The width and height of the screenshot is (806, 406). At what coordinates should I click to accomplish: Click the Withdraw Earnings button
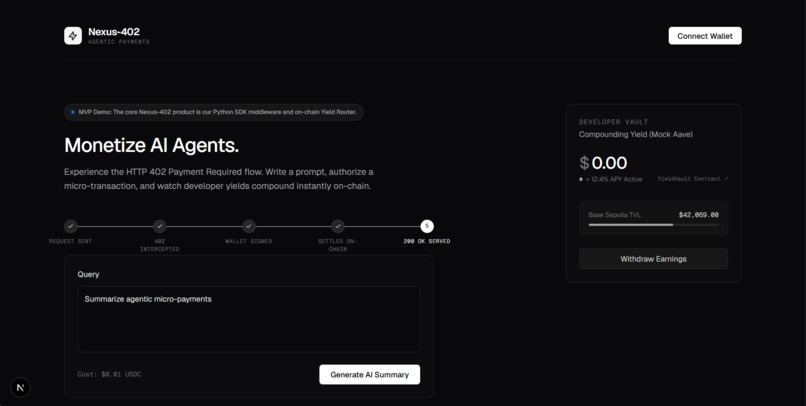tap(653, 259)
